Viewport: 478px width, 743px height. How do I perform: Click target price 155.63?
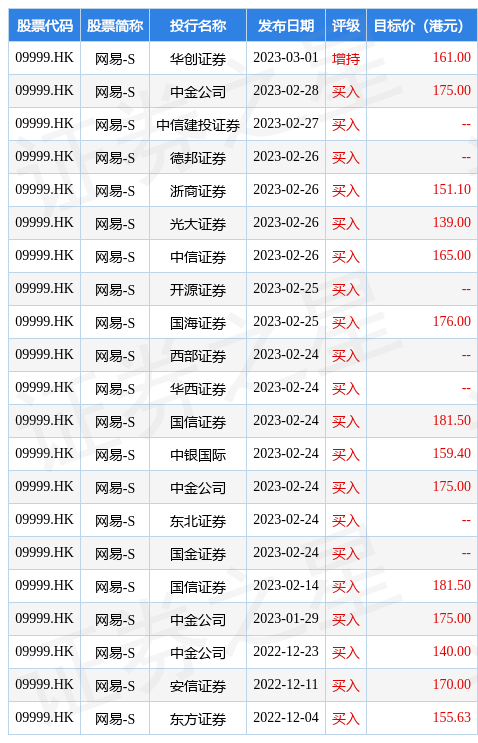(451, 717)
